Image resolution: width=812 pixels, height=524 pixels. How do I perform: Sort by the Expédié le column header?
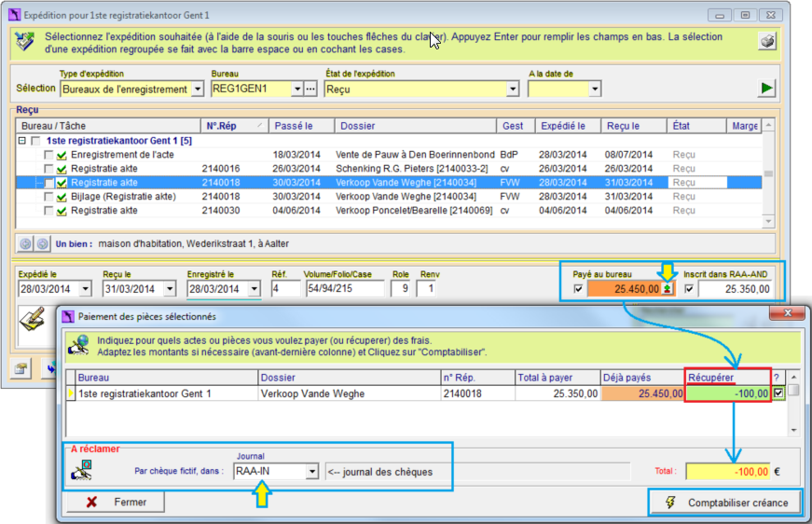click(x=568, y=126)
